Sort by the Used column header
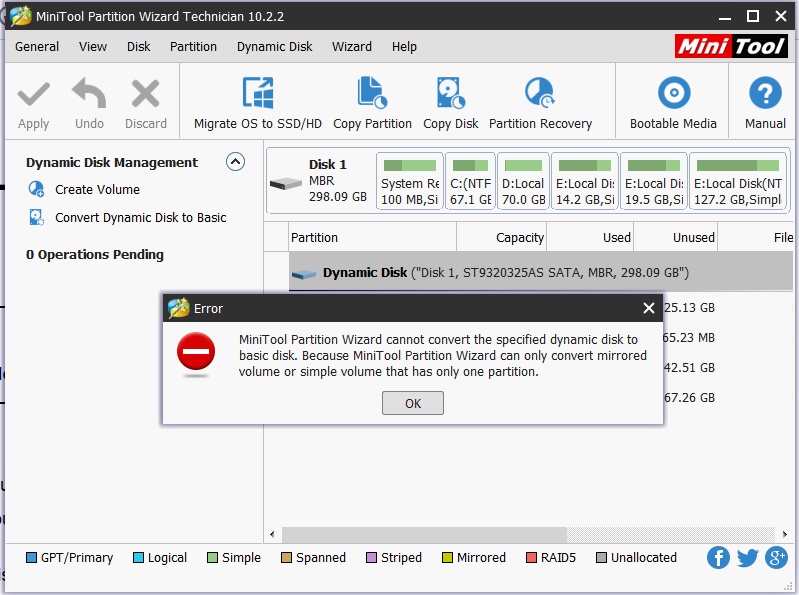Screen dimensions: 799x595 (x=590, y=237)
